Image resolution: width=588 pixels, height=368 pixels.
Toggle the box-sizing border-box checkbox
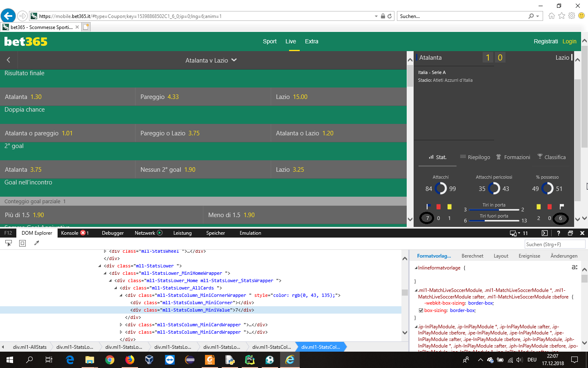[x=421, y=310]
